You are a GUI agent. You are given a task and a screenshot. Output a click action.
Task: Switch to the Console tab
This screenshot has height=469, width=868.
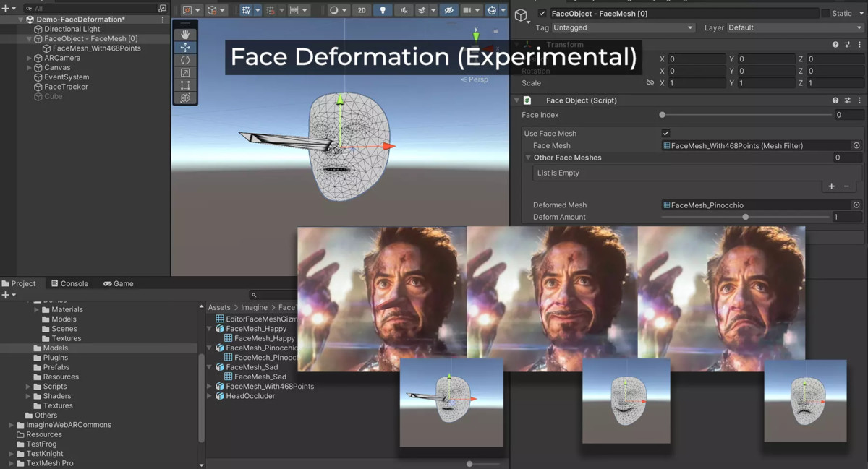coord(69,283)
